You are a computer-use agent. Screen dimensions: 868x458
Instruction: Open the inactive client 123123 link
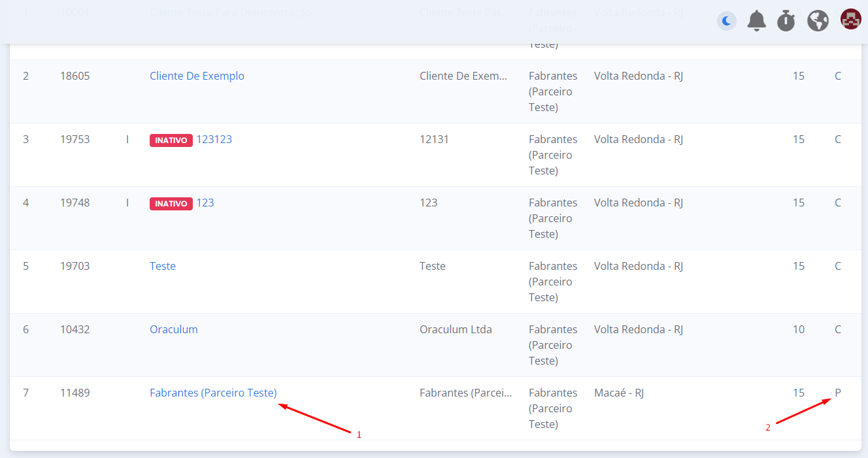pos(214,139)
